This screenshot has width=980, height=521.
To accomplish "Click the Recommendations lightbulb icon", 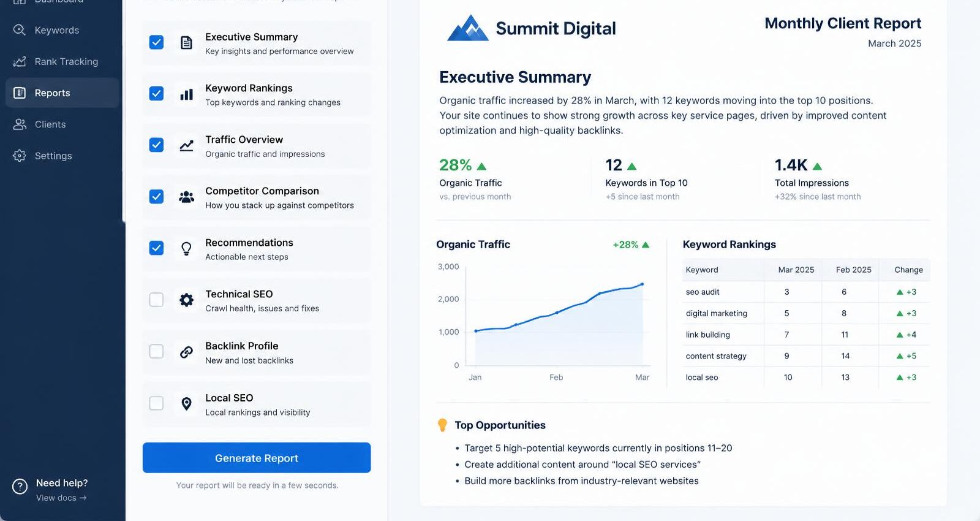I will (186, 248).
